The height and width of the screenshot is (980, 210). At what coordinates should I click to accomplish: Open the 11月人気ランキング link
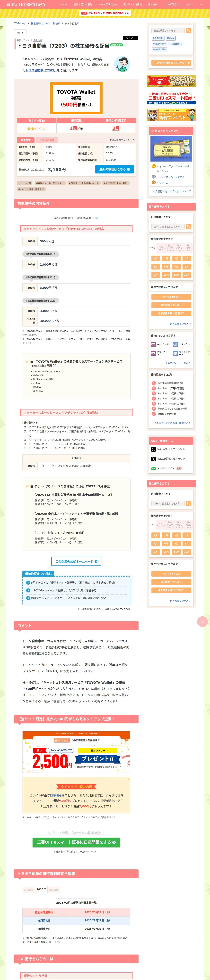point(180,191)
